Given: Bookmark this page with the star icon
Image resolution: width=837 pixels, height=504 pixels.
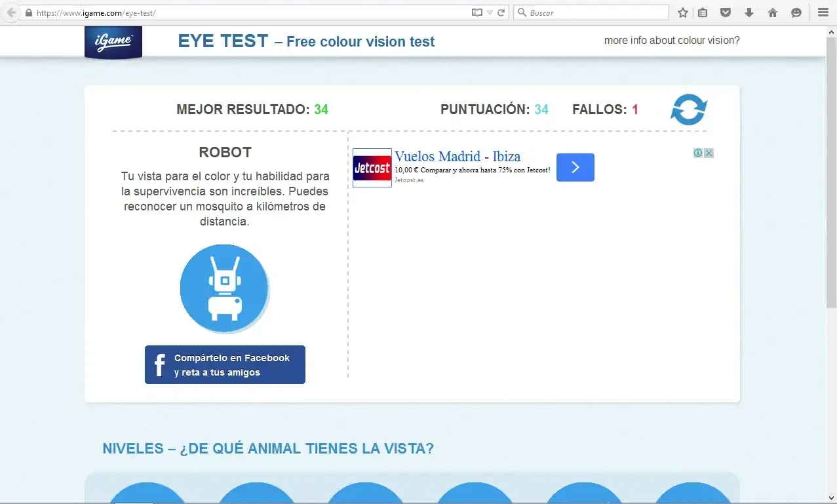Looking at the screenshot, I should [x=683, y=12].
